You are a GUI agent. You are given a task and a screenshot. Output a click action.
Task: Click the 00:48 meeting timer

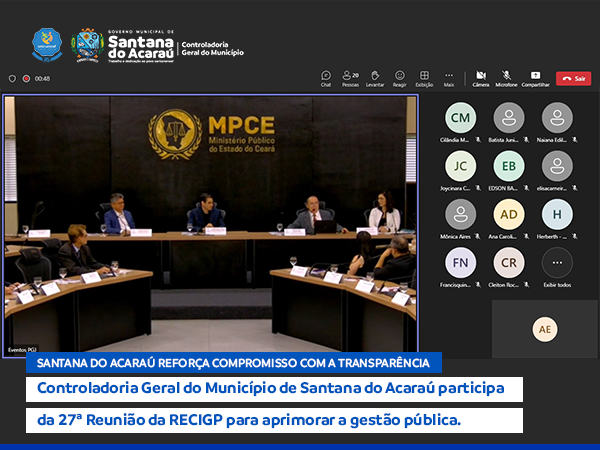pyautogui.click(x=42, y=78)
